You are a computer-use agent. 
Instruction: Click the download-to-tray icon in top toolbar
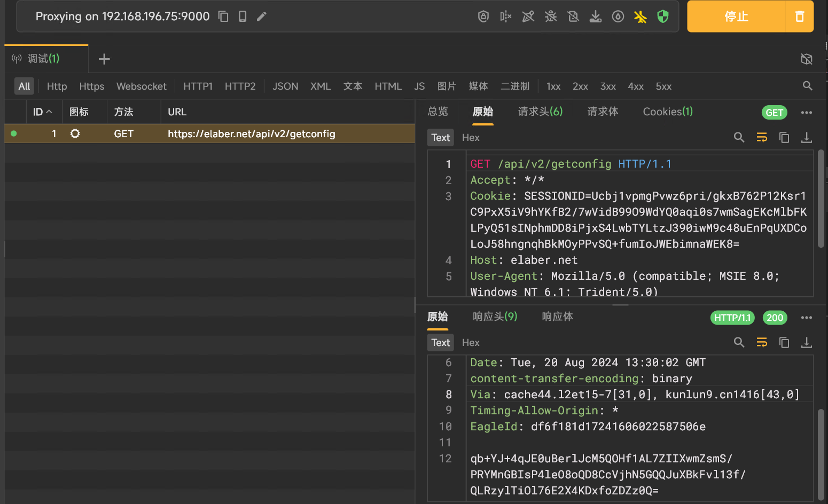pos(595,17)
